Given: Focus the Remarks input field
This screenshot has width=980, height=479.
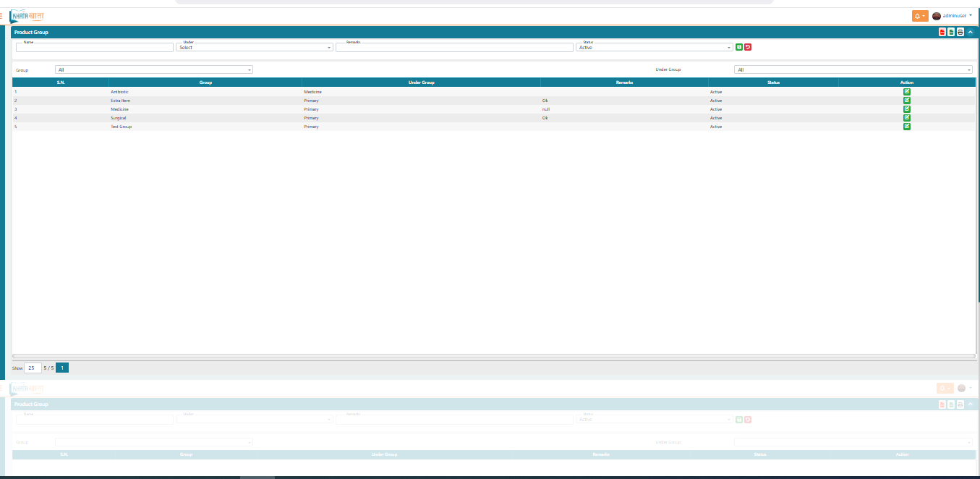Looking at the screenshot, I should click(454, 47).
